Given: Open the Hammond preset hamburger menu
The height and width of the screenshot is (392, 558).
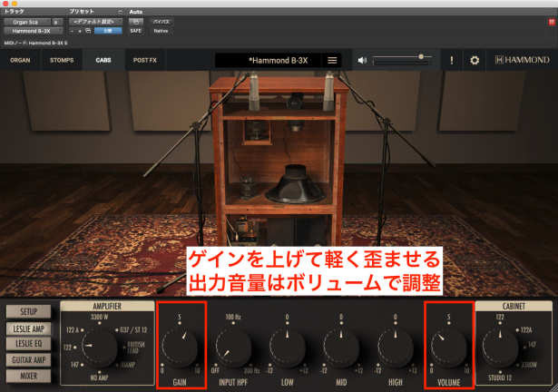Looking at the screenshot, I should tap(332, 61).
